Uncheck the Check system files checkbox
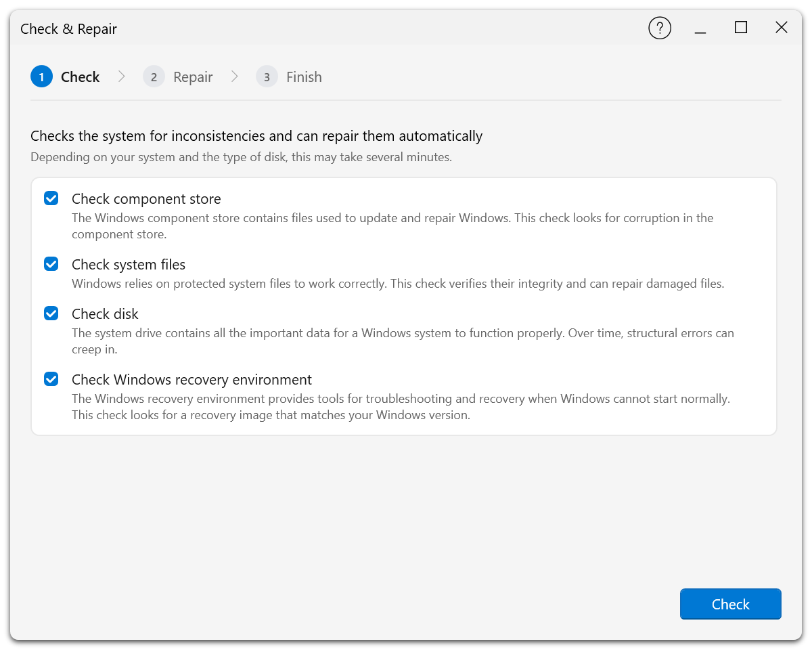The image size is (812, 650). (x=51, y=263)
